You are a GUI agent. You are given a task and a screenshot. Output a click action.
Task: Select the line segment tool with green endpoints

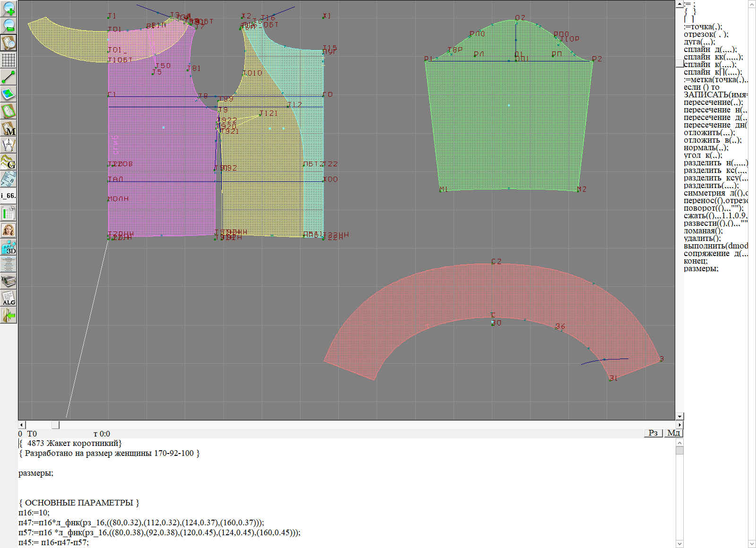(9, 77)
